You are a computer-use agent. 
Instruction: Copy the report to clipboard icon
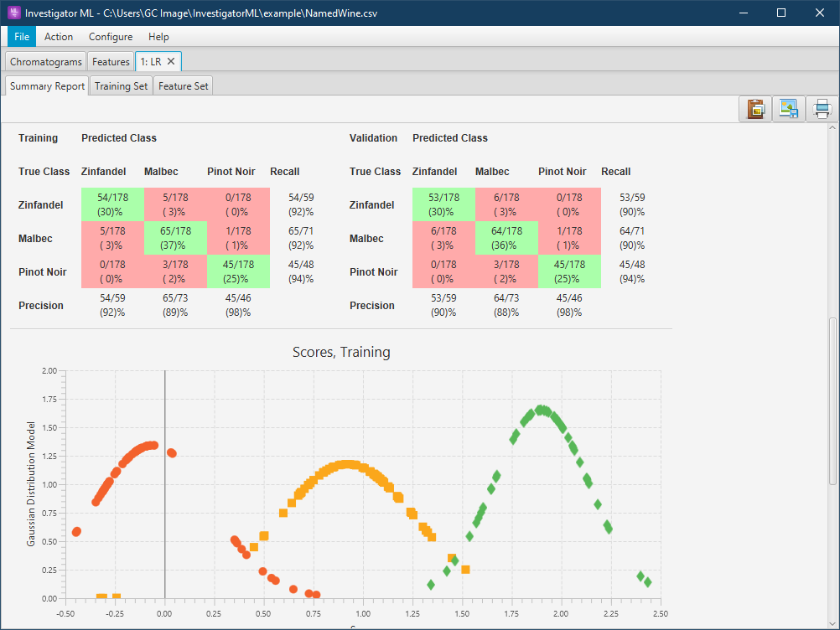pyautogui.click(x=754, y=109)
